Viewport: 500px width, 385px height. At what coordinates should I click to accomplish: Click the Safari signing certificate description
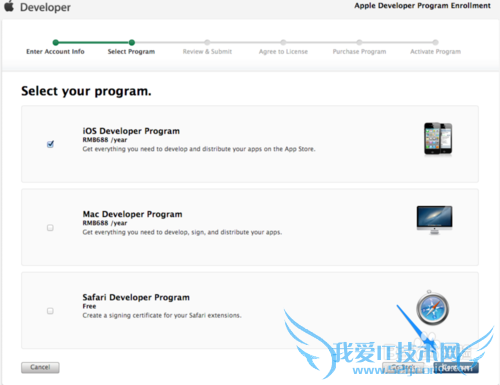point(162,315)
